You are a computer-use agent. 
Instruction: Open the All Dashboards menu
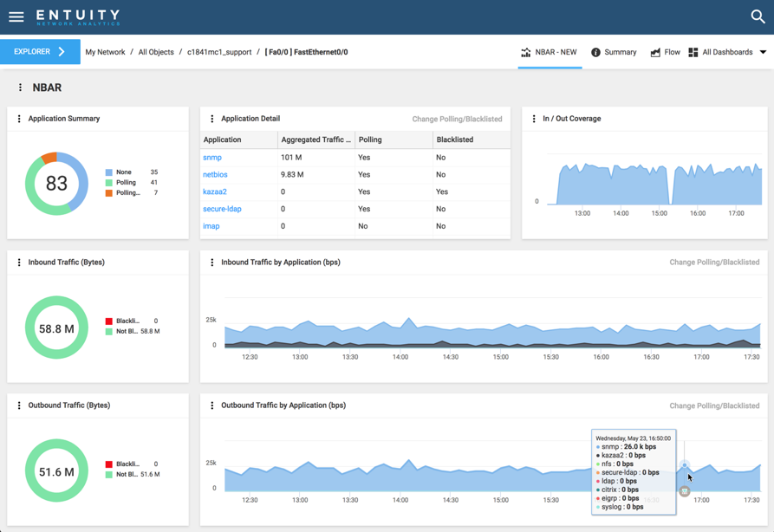coord(727,52)
